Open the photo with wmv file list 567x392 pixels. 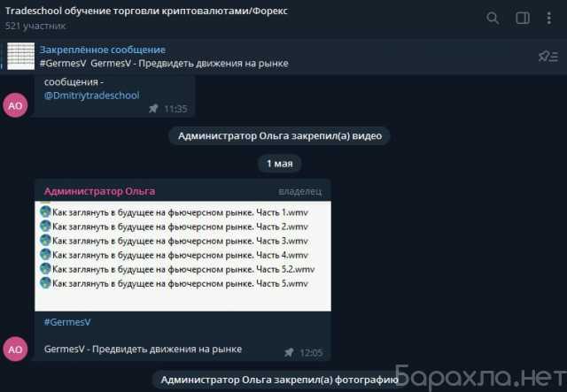point(183,256)
